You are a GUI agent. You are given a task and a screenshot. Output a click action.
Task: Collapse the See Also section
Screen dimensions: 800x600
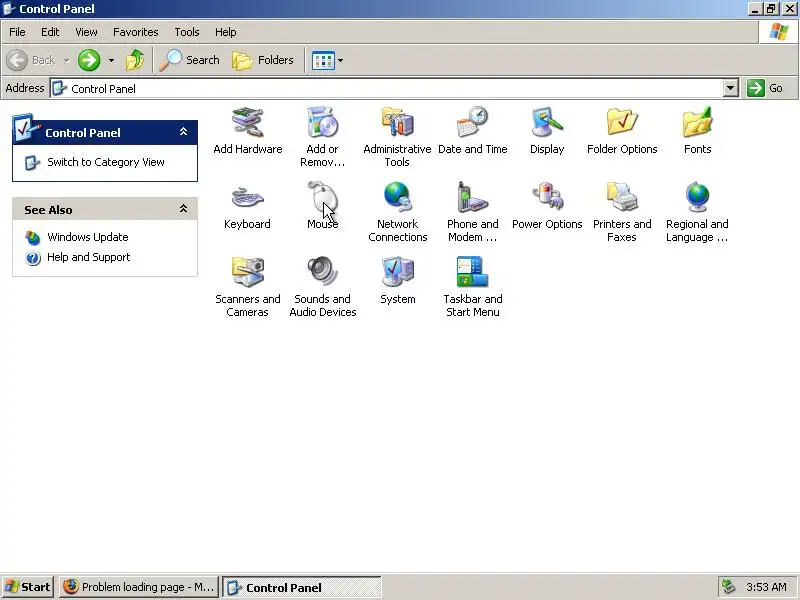click(183, 209)
